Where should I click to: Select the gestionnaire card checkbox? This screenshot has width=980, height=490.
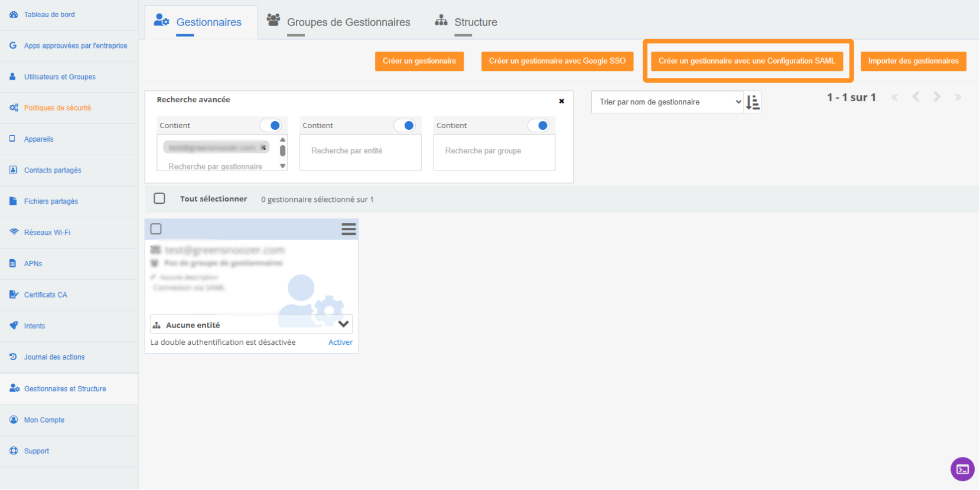tap(156, 229)
